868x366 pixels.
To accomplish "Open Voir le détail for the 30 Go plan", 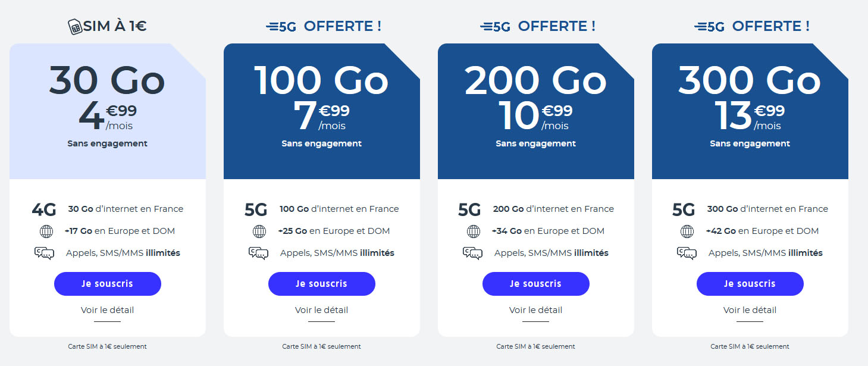I will click(x=108, y=310).
